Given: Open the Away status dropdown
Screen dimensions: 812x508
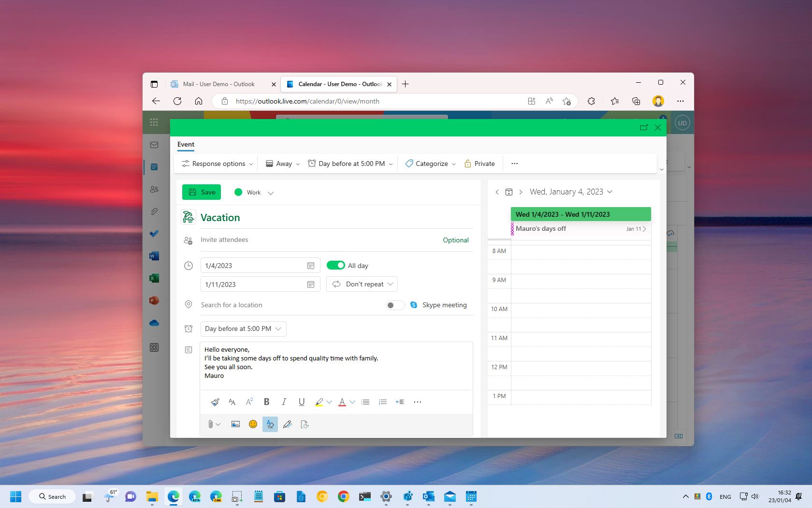Looking at the screenshot, I should click(x=283, y=164).
